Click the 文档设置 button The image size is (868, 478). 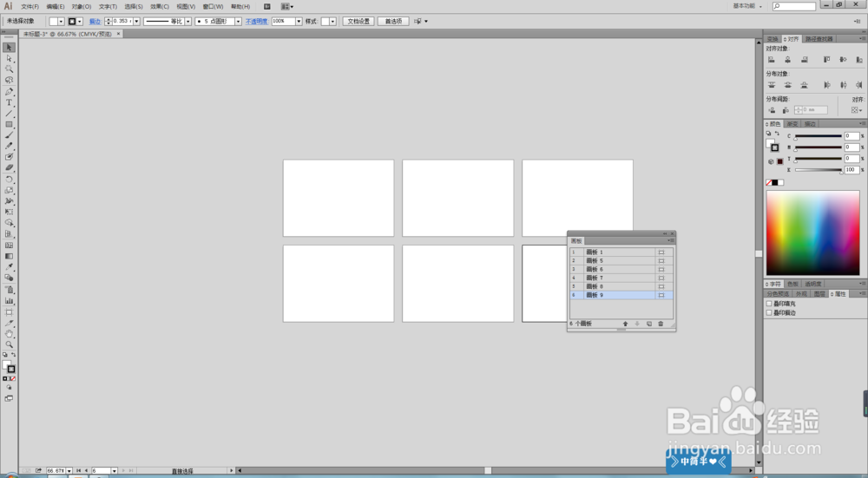358,21
